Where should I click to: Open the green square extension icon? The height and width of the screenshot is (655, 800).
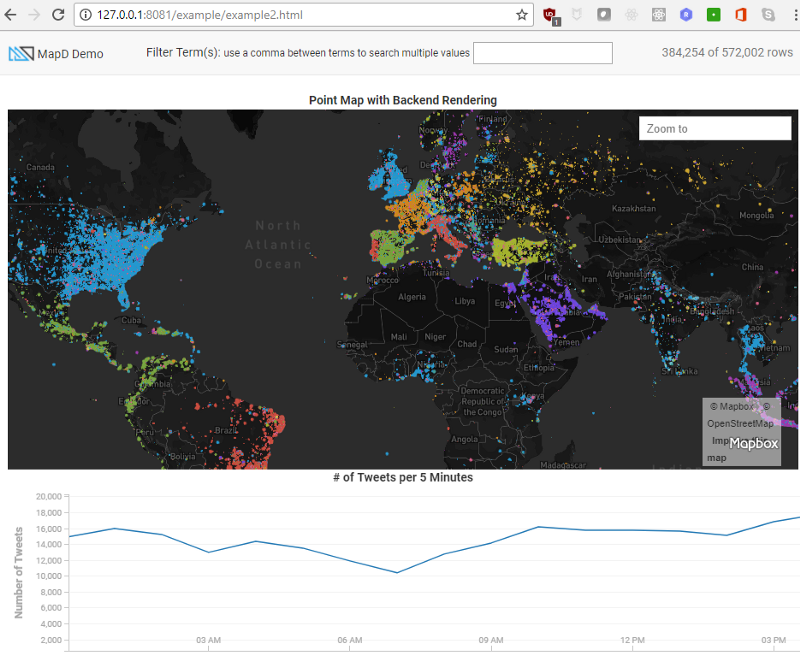tap(713, 15)
